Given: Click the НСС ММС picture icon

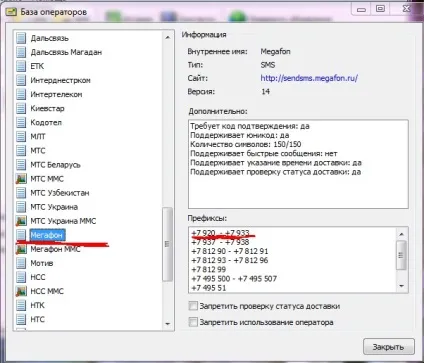Looking at the screenshot, I should click(21, 291).
